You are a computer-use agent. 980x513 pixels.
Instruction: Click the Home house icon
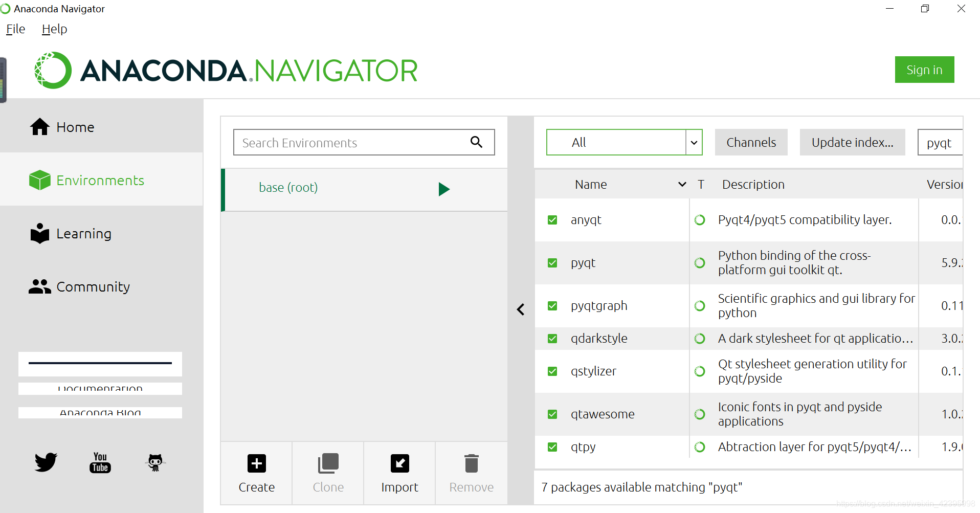click(x=40, y=127)
